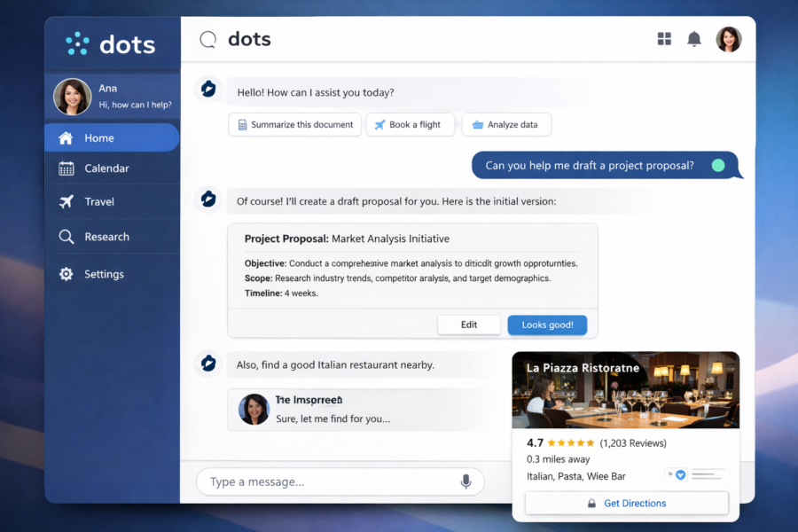
Task: Click the lock icon on Get Directions
Action: [591, 504]
